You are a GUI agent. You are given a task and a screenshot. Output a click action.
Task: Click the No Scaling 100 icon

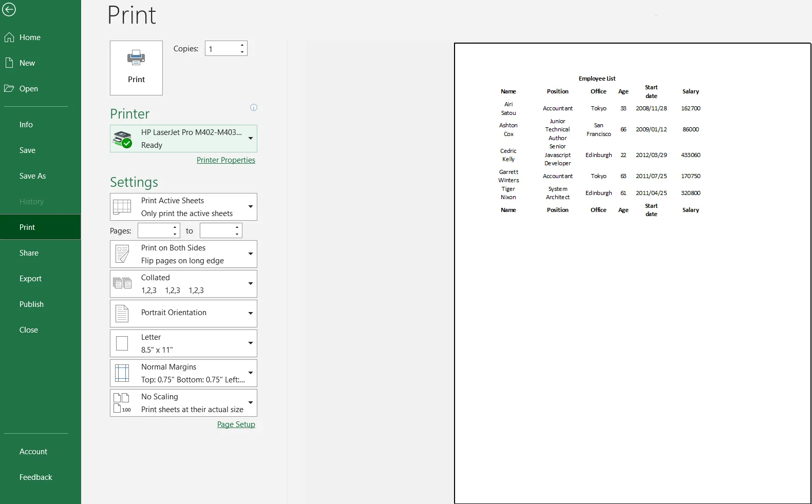[122, 403]
